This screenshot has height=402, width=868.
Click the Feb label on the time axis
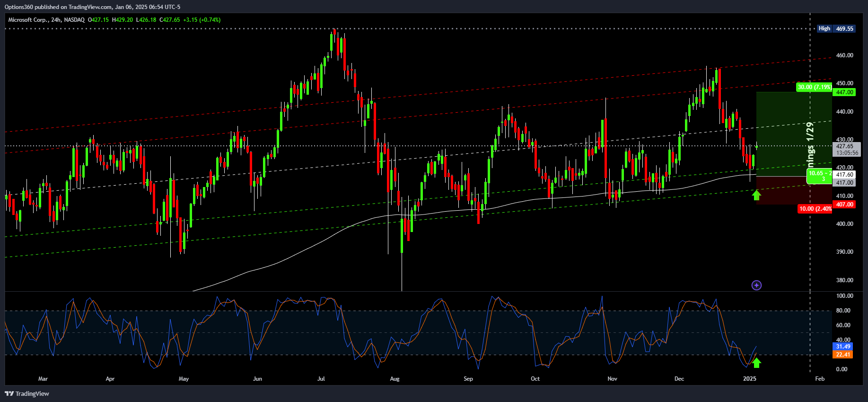(x=820, y=379)
